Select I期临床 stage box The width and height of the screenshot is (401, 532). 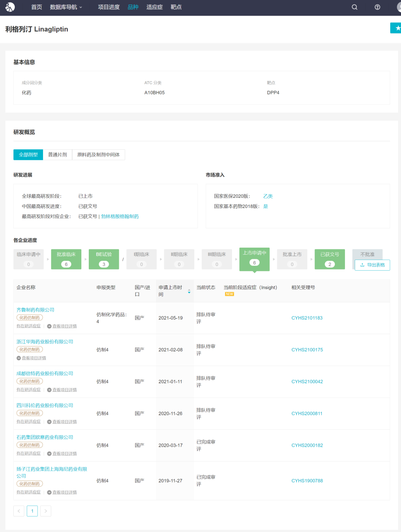coord(141,259)
